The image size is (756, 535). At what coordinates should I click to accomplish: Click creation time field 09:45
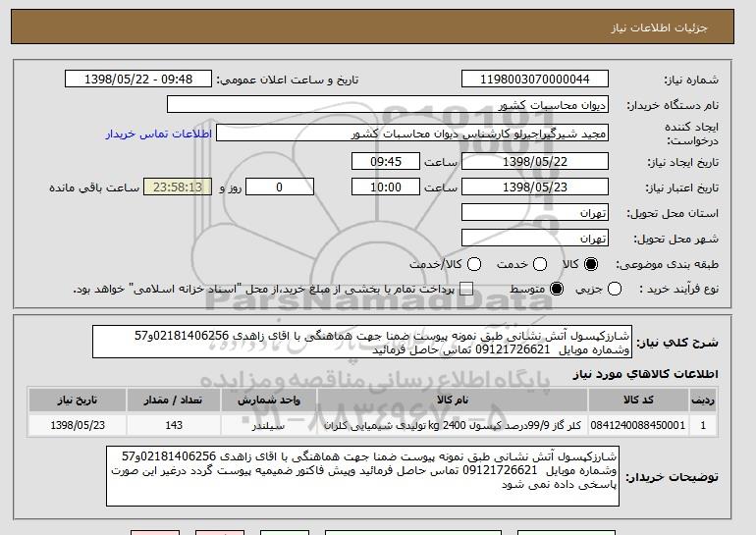tap(386, 161)
